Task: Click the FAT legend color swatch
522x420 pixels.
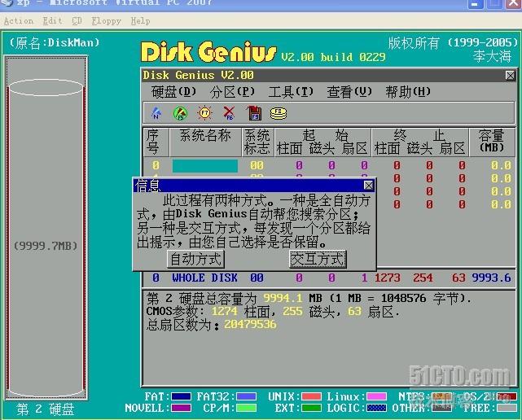Action: [x=181, y=396]
